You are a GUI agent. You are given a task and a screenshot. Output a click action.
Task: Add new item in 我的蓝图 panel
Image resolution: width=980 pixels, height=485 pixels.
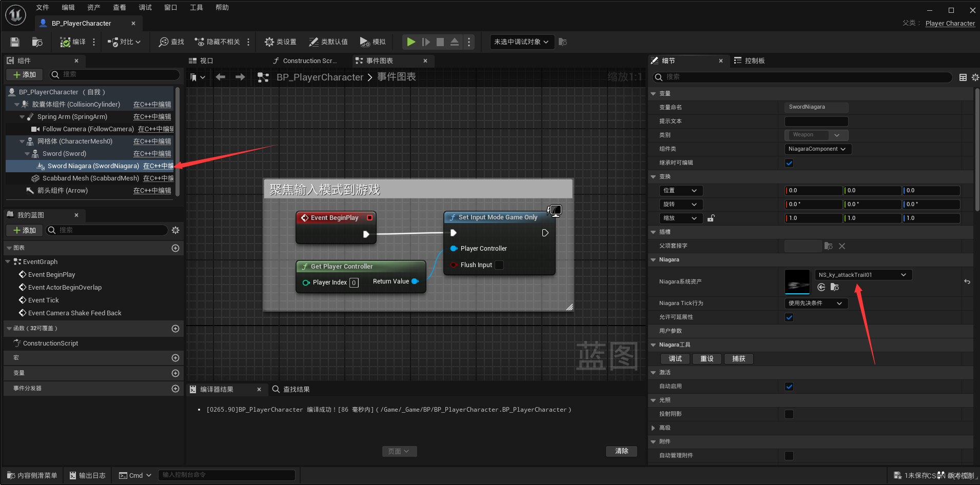click(x=25, y=230)
